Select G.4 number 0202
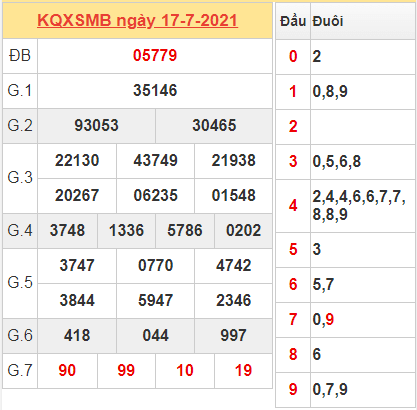 (243, 230)
